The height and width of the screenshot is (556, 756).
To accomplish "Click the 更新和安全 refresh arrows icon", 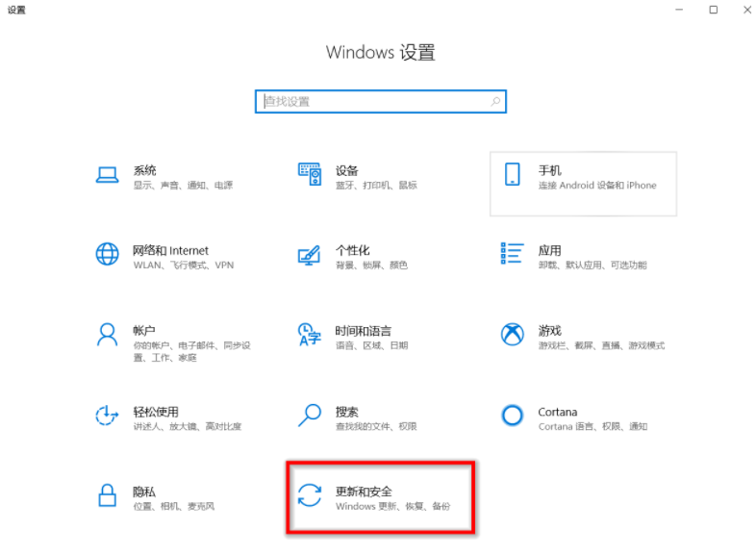I will point(309,495).
